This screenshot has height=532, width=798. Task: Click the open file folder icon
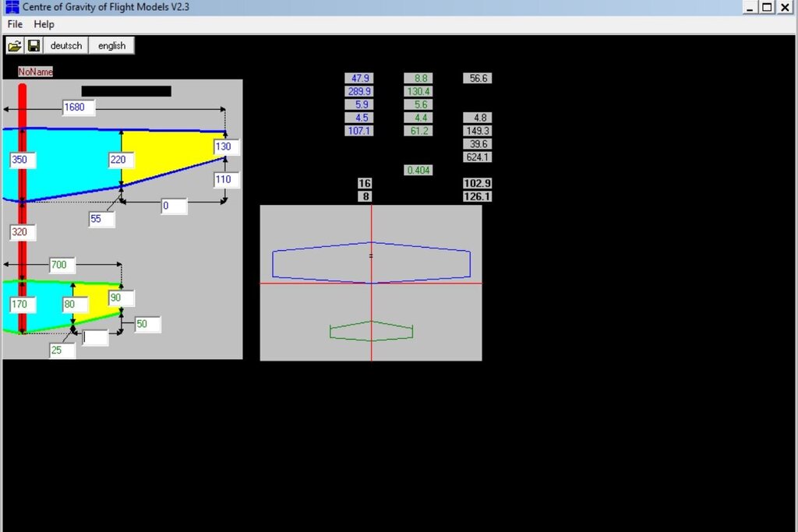(14, 46)
